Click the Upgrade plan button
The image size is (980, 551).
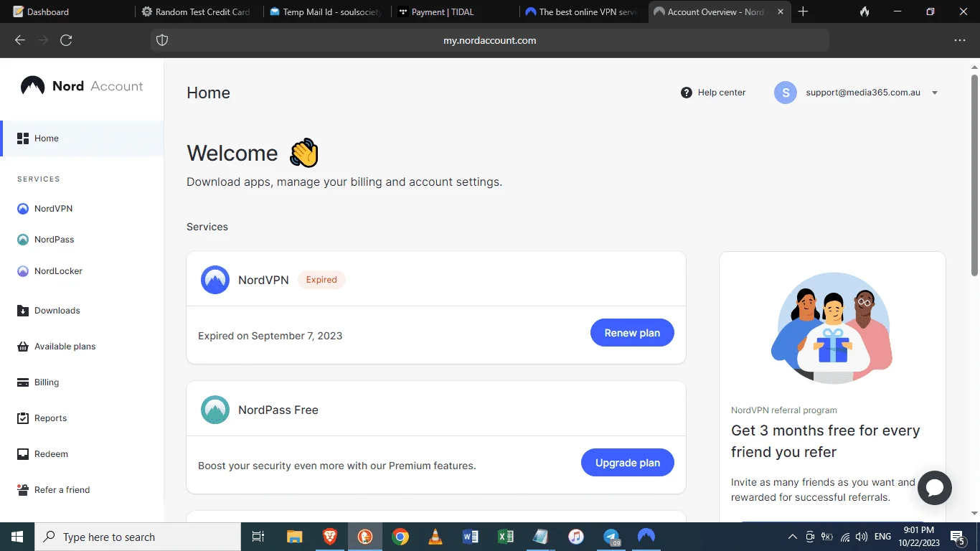coord(628,463)
